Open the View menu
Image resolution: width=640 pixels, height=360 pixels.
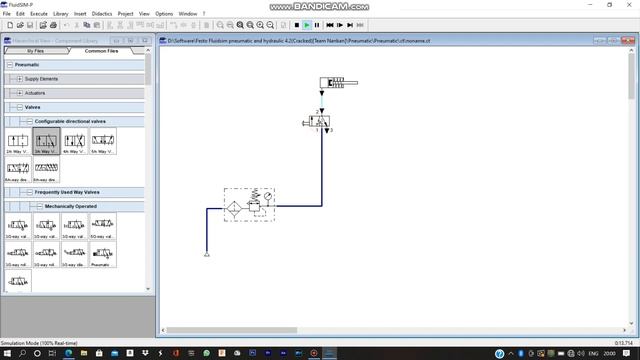coord(144,14)
